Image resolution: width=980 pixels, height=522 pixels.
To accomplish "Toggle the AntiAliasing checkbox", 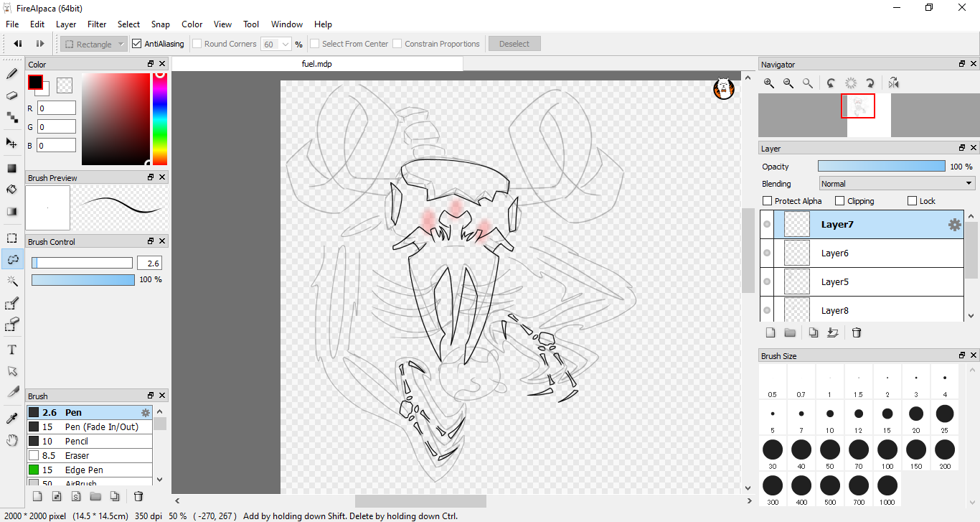I will click(x=137, y=44).
